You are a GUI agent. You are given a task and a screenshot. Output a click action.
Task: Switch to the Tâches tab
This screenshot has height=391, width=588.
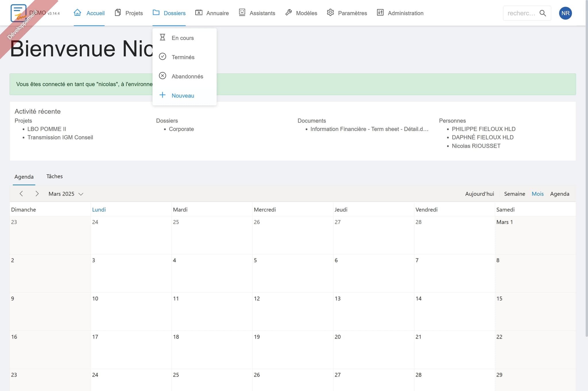55,176
